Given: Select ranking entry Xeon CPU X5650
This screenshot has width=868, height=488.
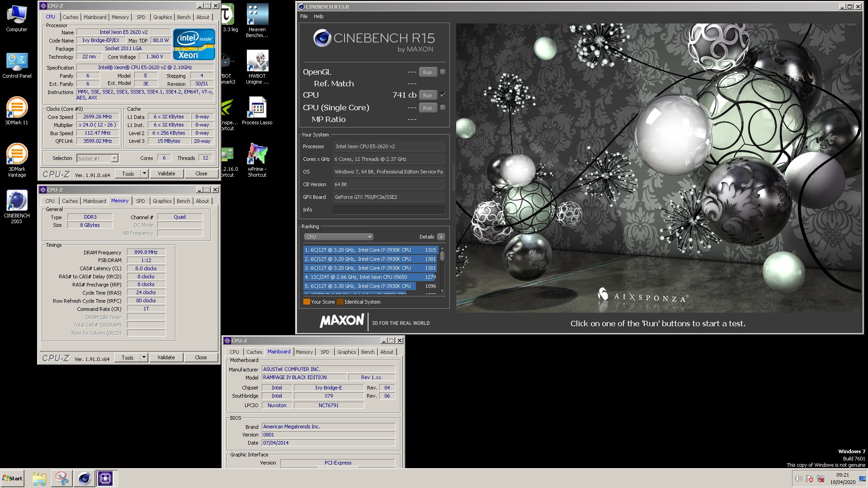Looking at the screenshot, I should point(370,277).
